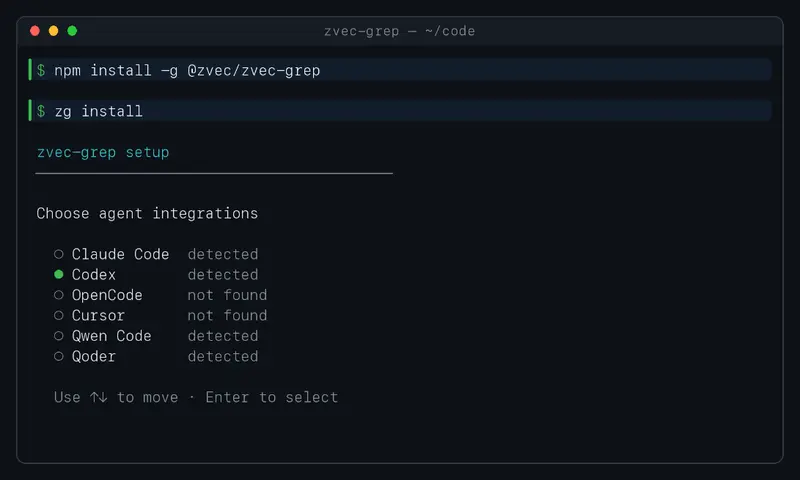Select the Qoder radio option
The height and width of the screenshot is (480, 800).
pyautogui.click(x=59, y=356)
